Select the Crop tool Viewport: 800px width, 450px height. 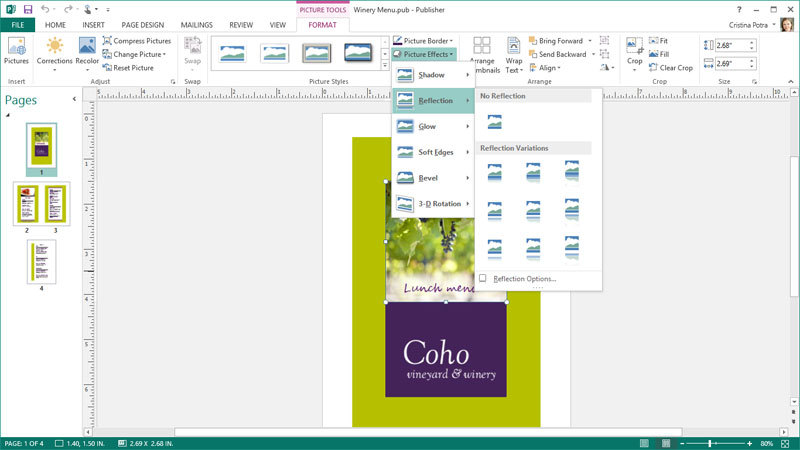[634, 50]
